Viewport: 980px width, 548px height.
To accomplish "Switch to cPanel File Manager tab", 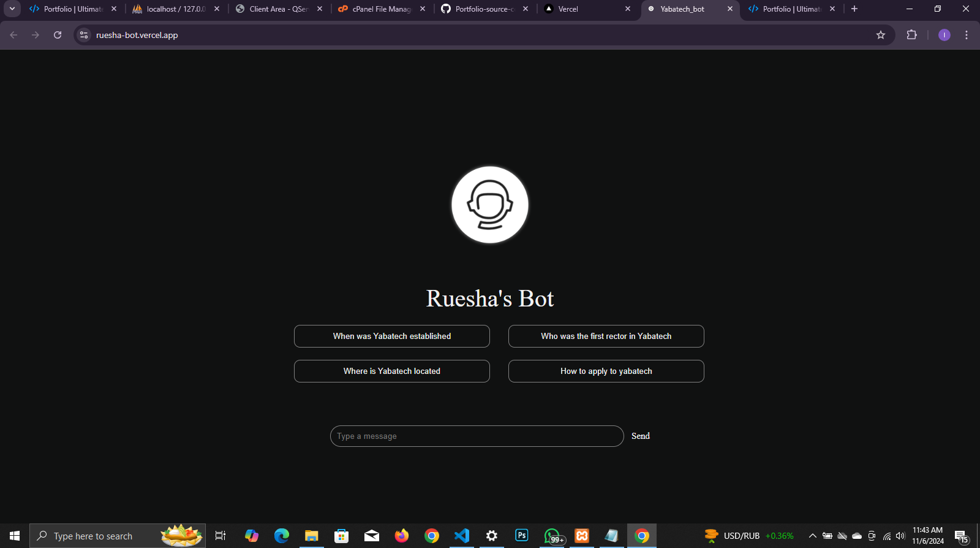I will pos(377,9).
